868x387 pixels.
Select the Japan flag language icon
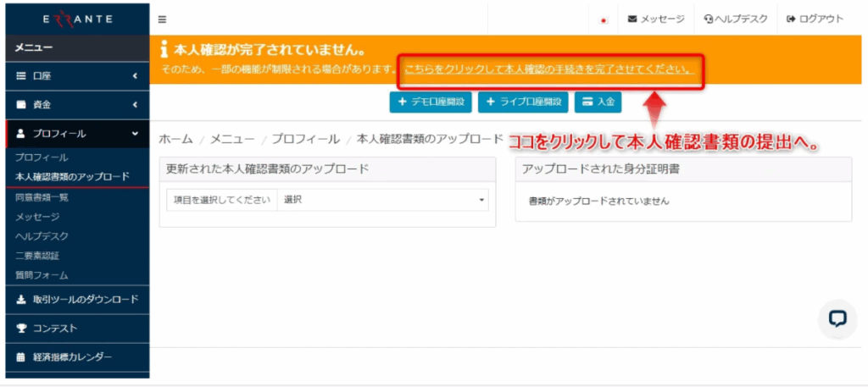(604, 20)
